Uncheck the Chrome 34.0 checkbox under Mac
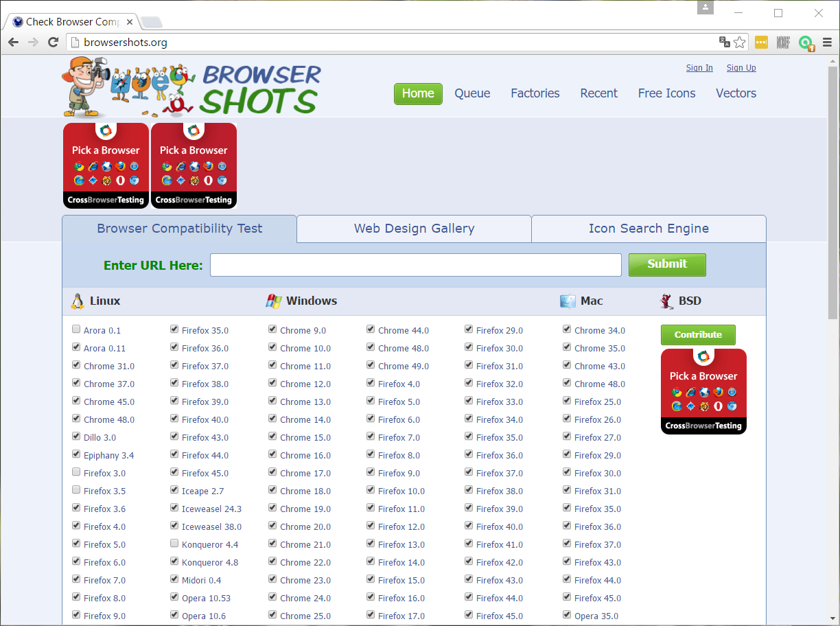The image size is (840, 626). point(567,329)
